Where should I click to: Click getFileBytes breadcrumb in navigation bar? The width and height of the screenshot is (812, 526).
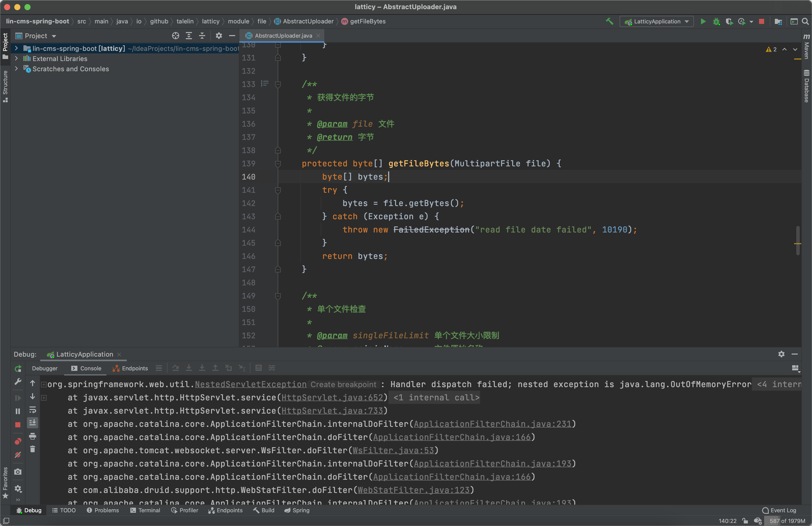coord(363,21)
